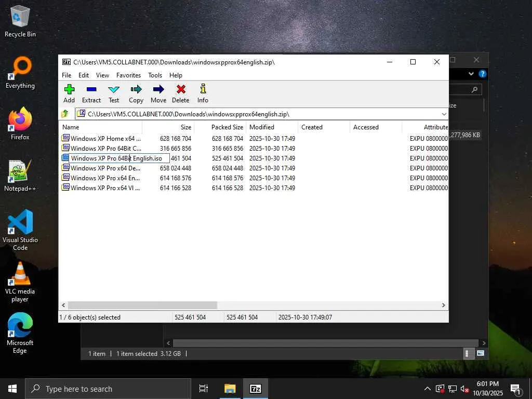Click the 7-Zip horizontal scrollbar thumb

pyautogui.click(x=142, y=305)
